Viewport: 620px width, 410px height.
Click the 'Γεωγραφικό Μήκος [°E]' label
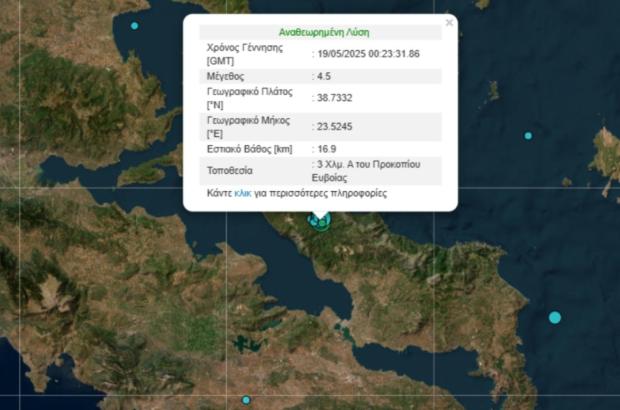247,127
